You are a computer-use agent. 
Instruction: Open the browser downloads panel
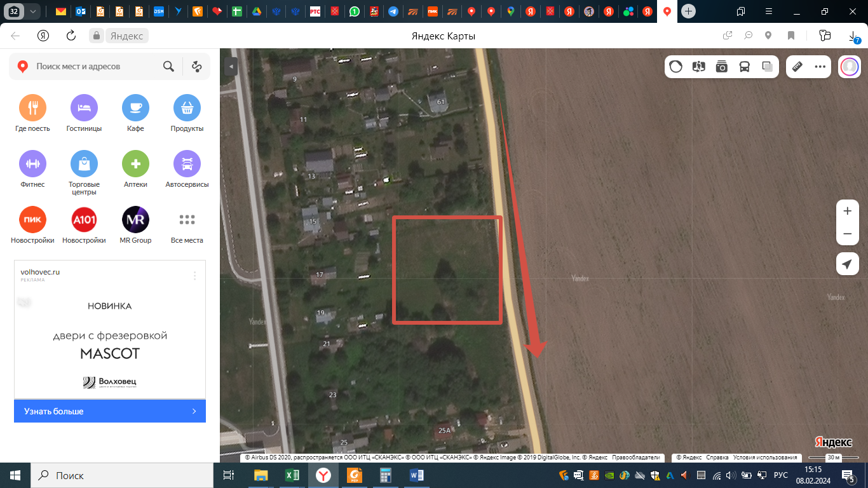855,36
